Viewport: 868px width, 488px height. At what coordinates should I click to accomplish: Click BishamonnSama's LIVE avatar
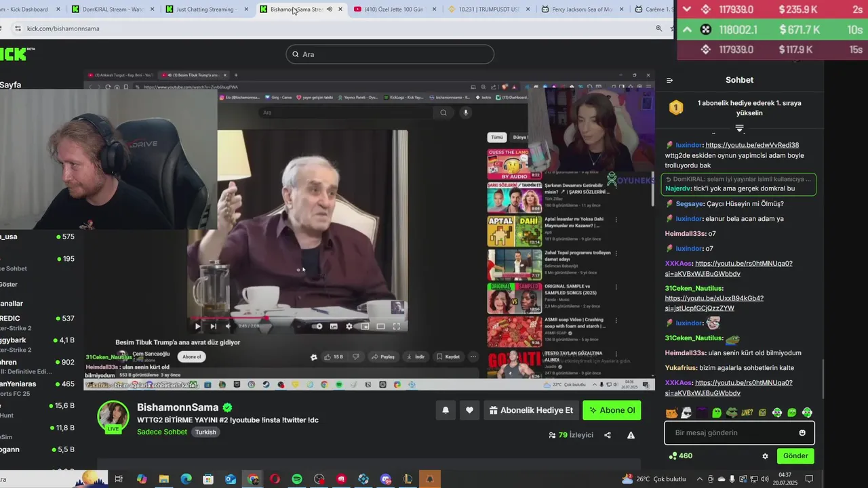coord(113,416)
